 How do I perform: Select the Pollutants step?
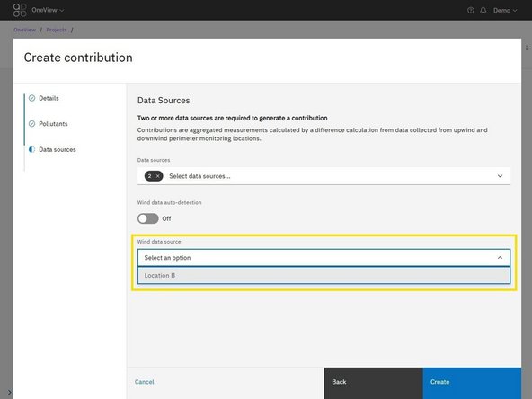53,124
